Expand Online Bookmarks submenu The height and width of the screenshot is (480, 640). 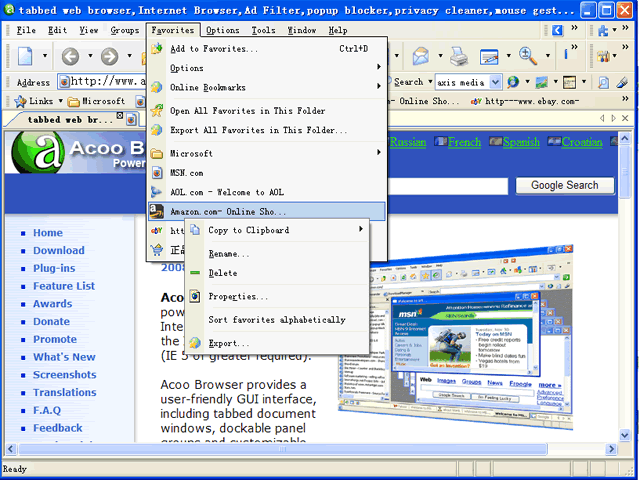[379, 86]
